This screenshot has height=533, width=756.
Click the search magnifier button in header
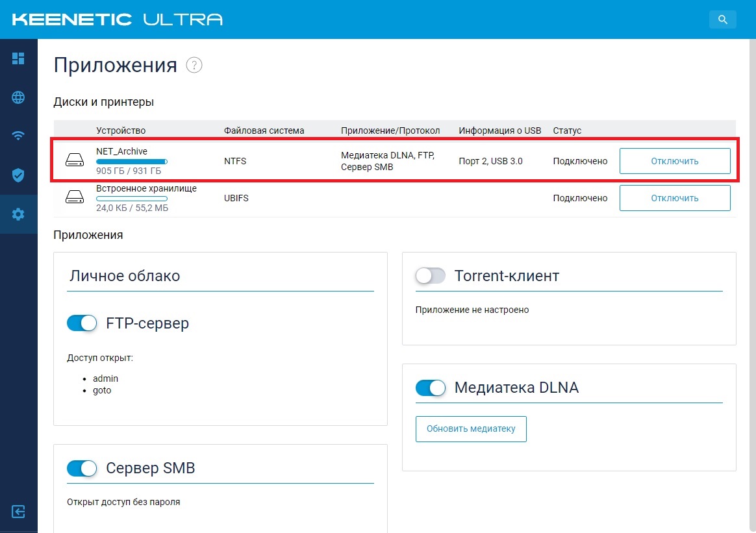coord(722,19)
